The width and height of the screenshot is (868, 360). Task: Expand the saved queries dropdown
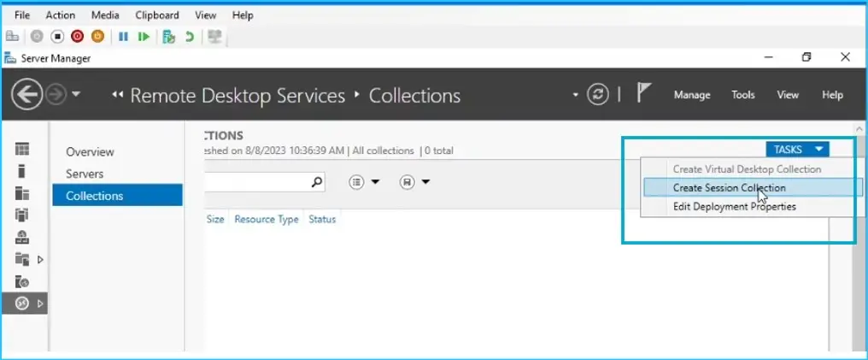[414, 181]
